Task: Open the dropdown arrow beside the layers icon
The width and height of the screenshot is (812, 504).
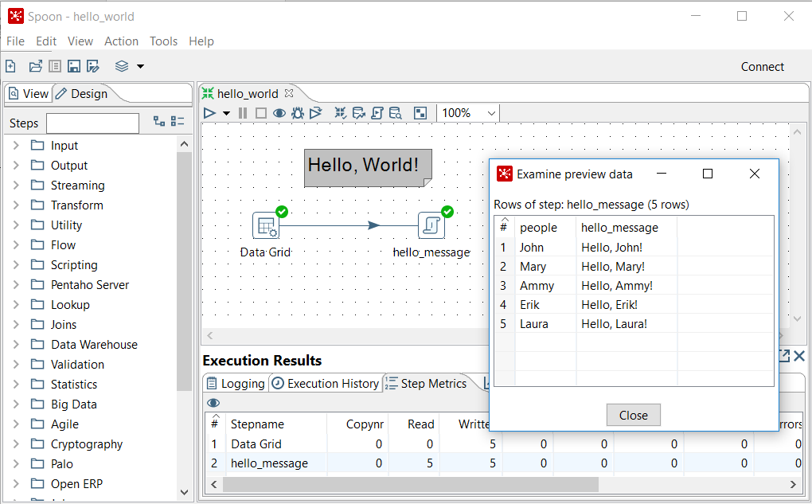Action: tap(140, 66)
